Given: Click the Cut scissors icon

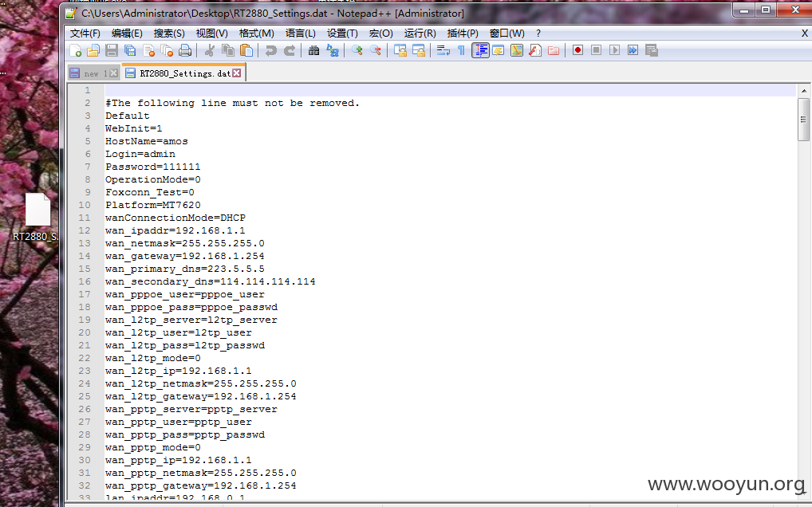Looking at the screenshot, I should click(x=210, y=50).
